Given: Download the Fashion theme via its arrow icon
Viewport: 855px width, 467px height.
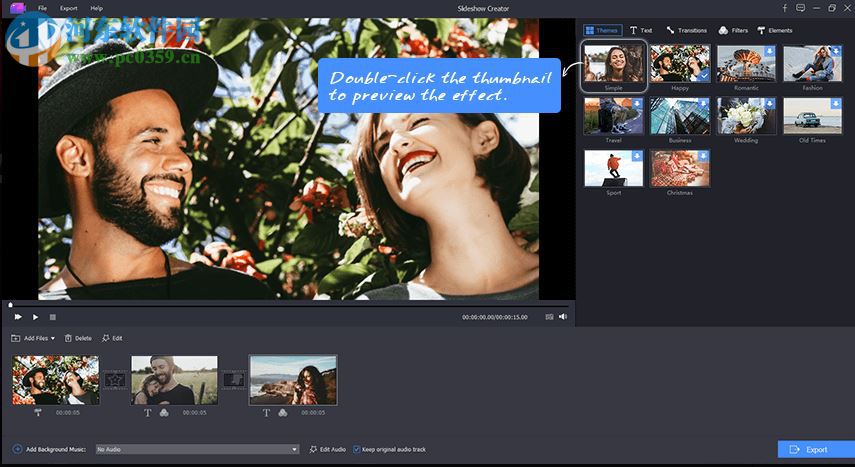Looking at the screenshot, I should tap(836, 51).
